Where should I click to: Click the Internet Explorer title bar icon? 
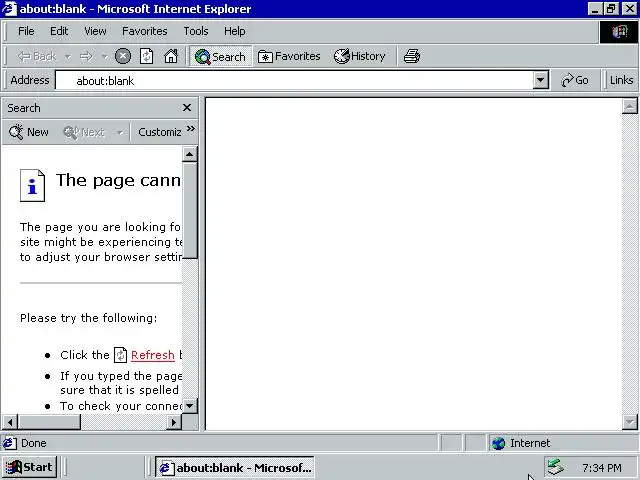[9, 9]
